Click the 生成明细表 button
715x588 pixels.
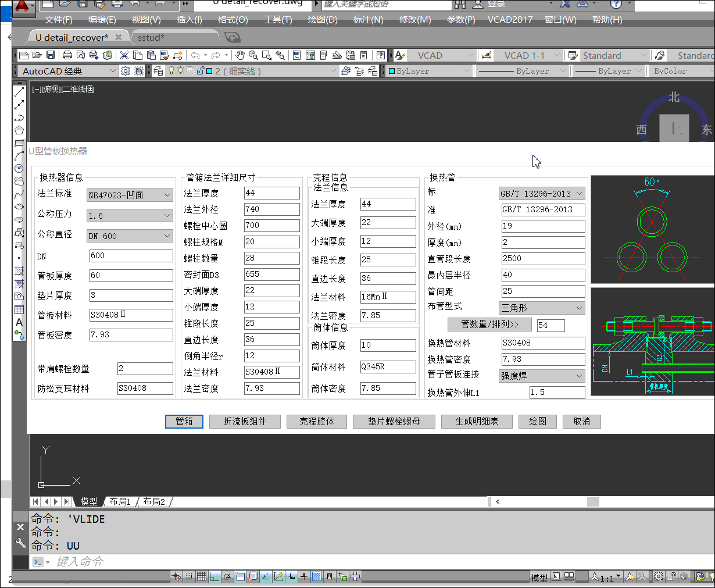pos(477,422)
